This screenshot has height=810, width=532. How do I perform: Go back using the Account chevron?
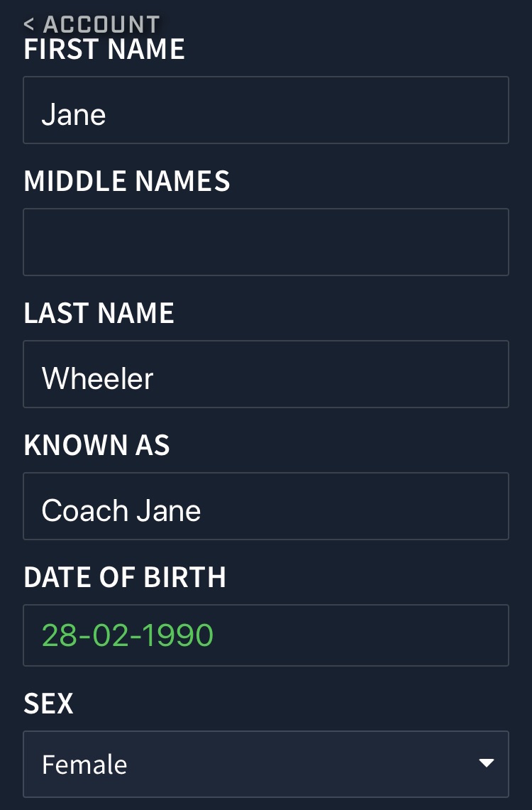[x=29, y=23]
